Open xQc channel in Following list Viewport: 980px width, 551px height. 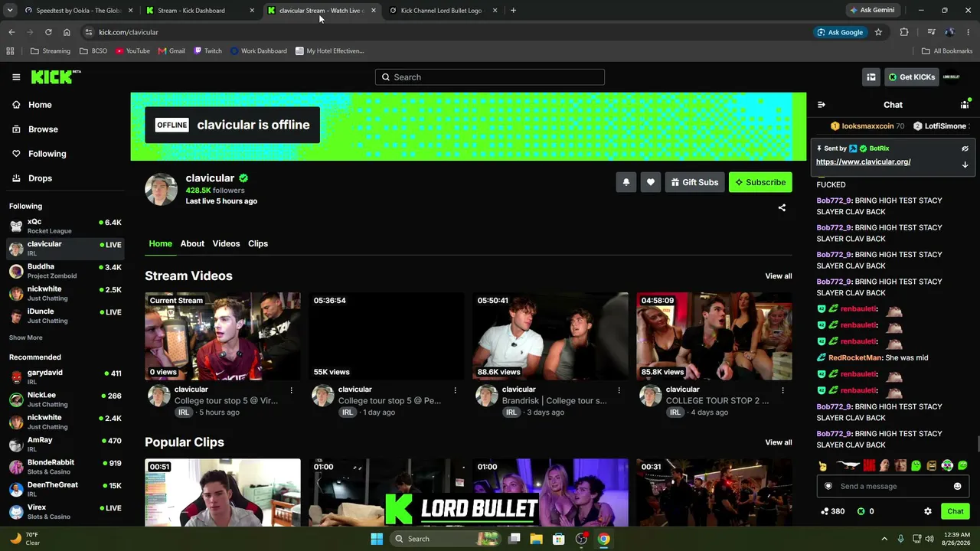(x=65, y=226)
